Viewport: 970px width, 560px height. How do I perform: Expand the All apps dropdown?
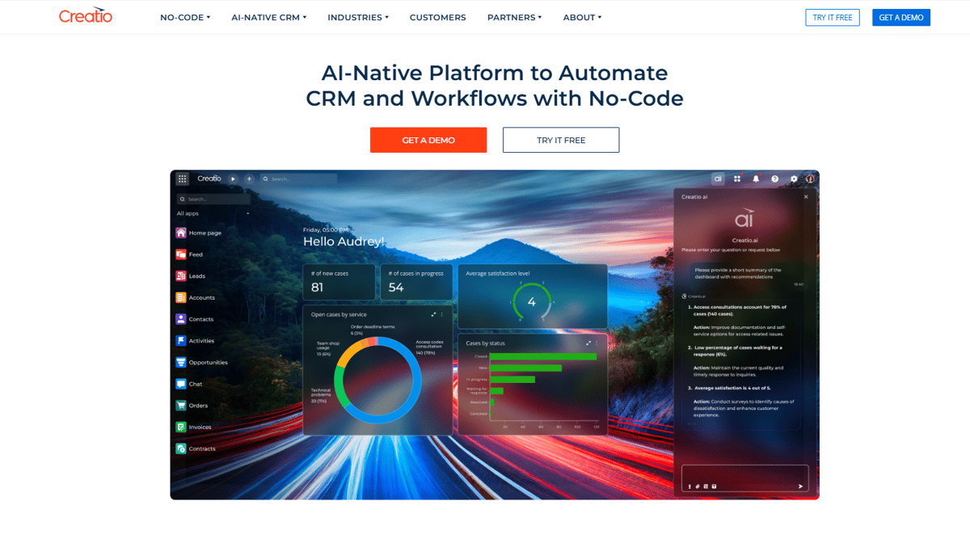(196, 213)
